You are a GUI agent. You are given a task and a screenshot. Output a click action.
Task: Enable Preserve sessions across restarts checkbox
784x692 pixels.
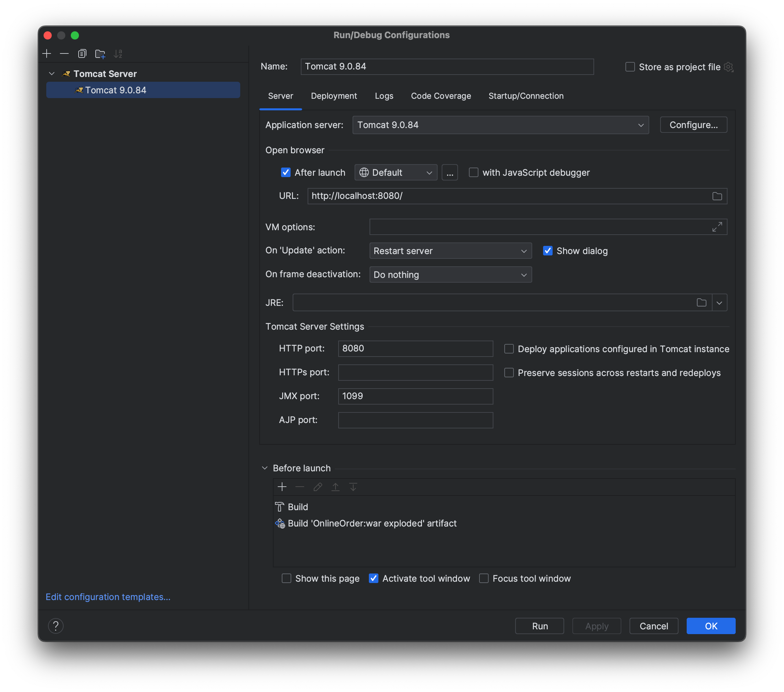click(x=508, y=372)
